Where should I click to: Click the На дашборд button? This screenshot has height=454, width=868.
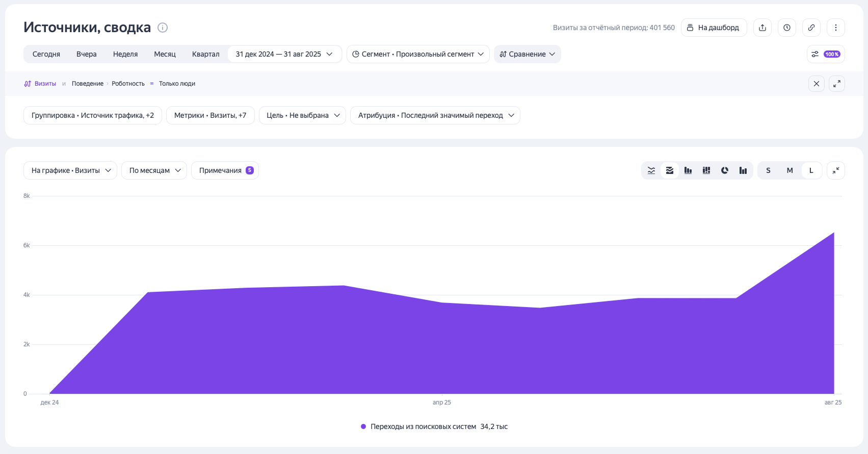tap(713, 28)
